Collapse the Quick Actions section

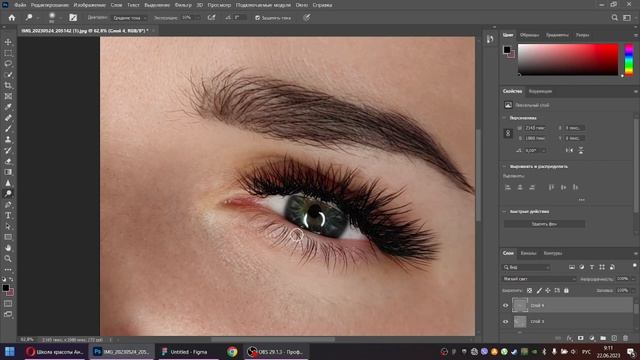tap(504, 212)
